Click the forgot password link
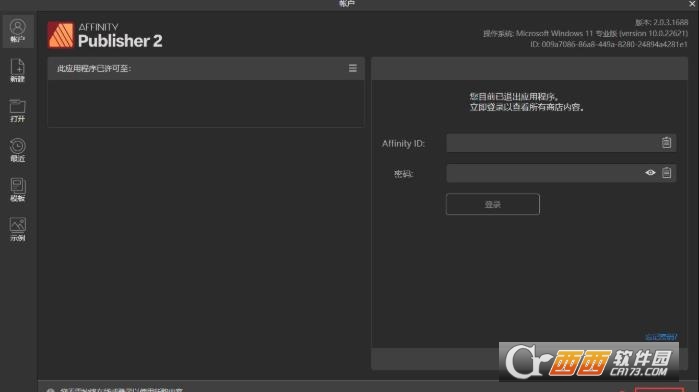 click(x=661, y=337)
